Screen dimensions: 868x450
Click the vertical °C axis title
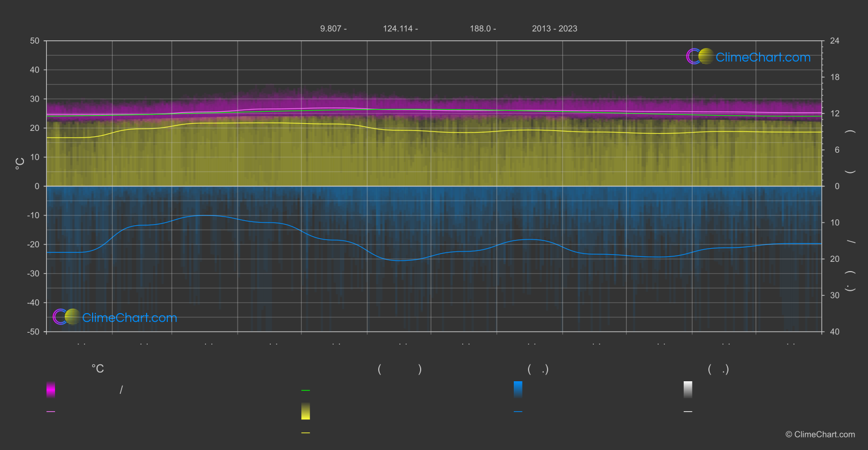[x=20, y=163]
